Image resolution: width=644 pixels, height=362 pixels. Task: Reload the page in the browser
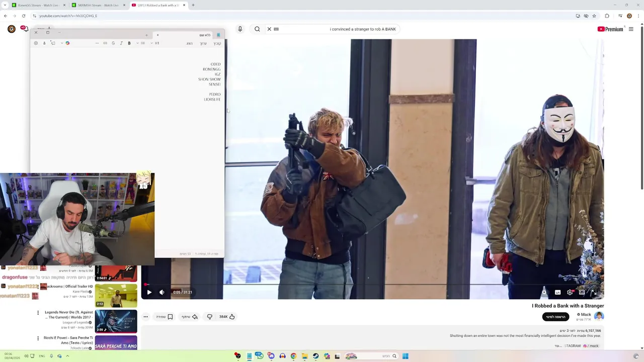coord(23,16)
